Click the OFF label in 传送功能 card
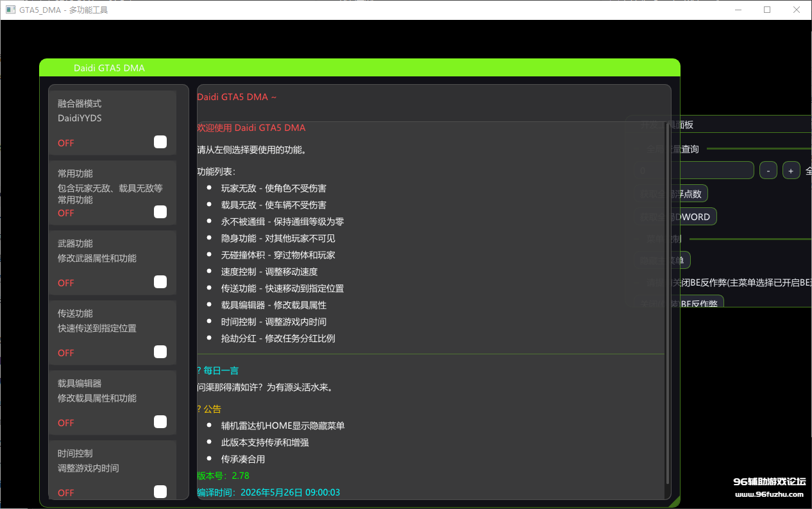812x509 pixels. [x=66, y=353]
